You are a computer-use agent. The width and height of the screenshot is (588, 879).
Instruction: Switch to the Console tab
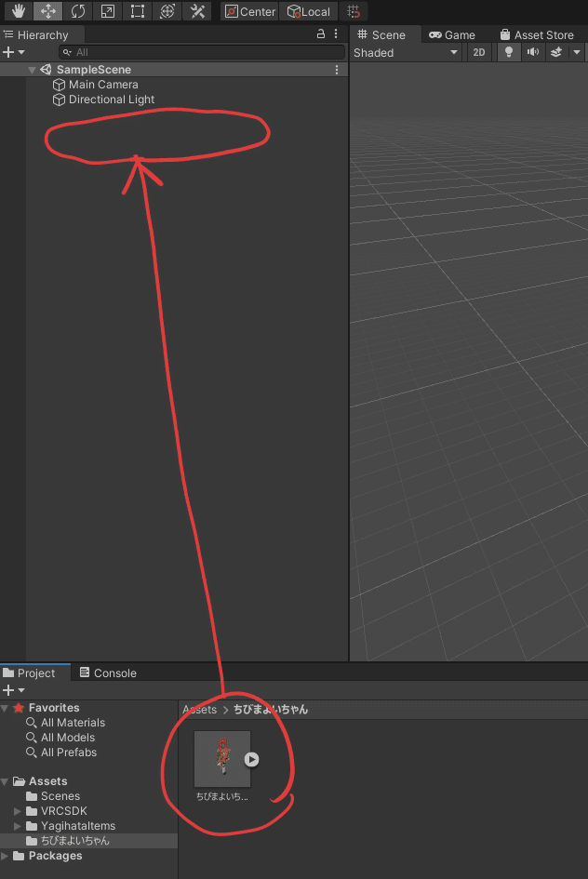click(x=108, y=673)
